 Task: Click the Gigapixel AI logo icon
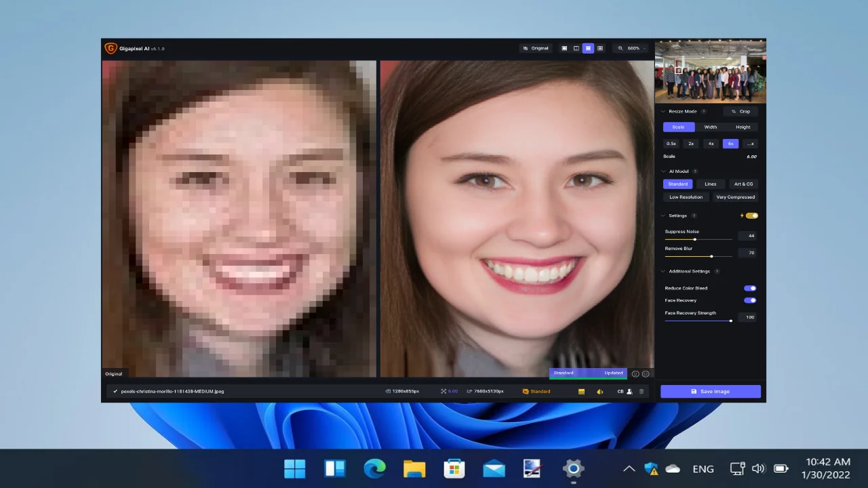pyautogui.click(x=111, y=48)
